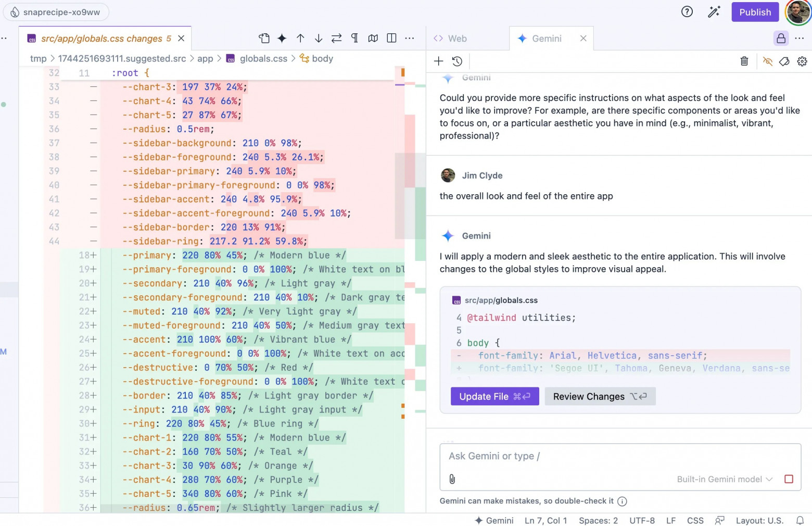The image size is (812, 526).
Task: Click the Ask Gemini input field
Action: click(619, 456)
